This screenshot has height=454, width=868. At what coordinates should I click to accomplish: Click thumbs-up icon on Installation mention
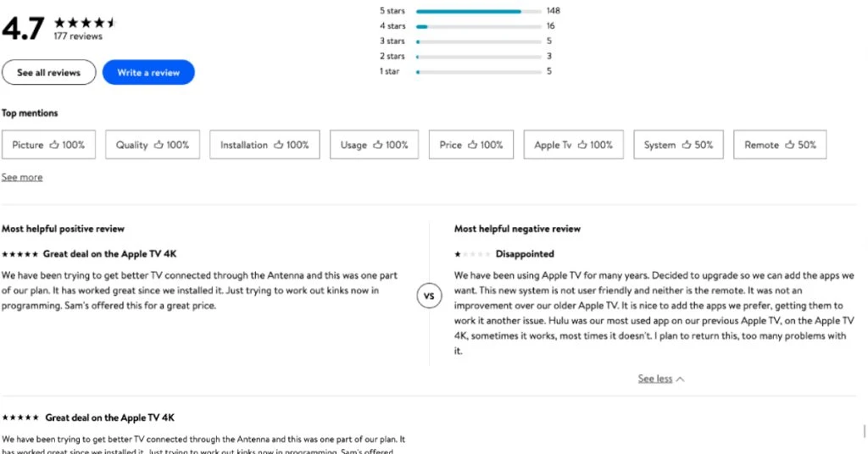[x=279, y=145]
